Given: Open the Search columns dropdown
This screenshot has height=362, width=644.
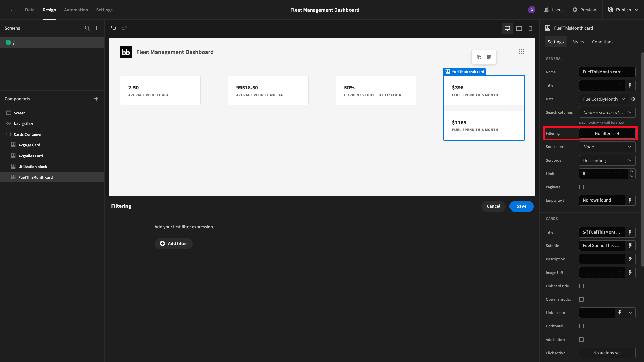Looking at the screenshot, I should pos(607,112).
